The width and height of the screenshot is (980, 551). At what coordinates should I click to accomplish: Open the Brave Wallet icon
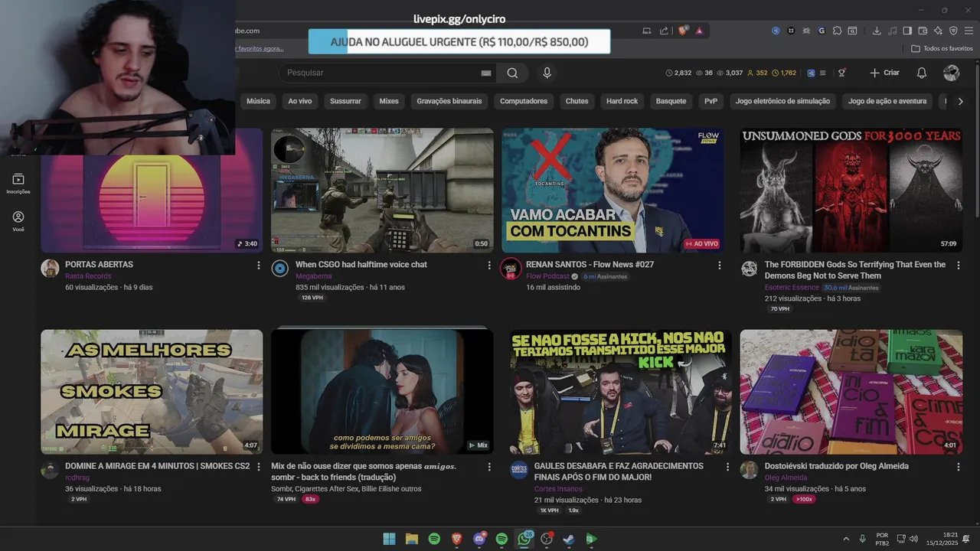[923, 31]
